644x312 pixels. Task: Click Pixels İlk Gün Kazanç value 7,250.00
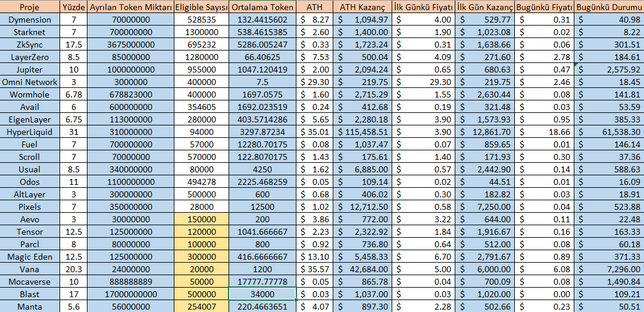click(484, 207)
